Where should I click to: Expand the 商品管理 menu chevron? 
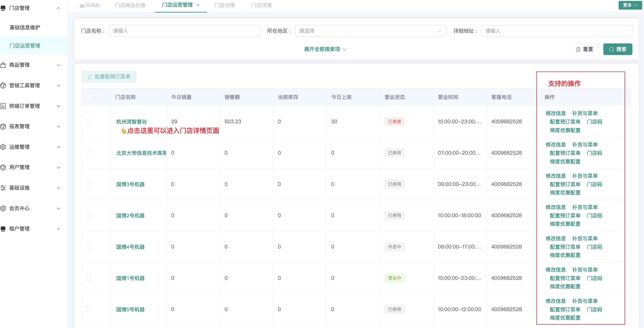58,65
